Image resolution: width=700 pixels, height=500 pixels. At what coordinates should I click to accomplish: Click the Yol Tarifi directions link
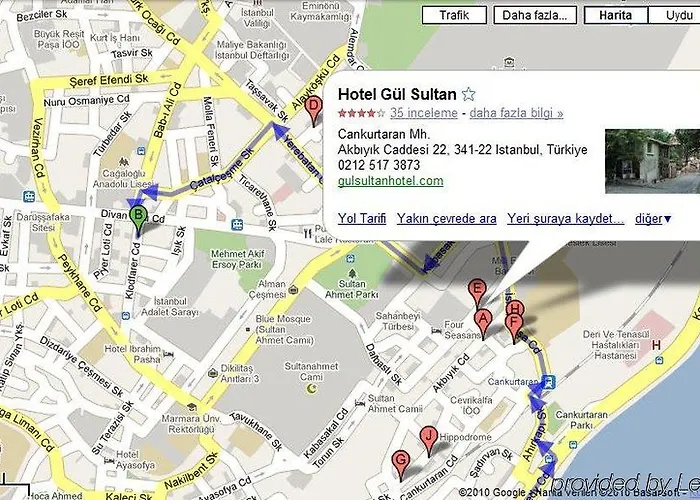362,219
